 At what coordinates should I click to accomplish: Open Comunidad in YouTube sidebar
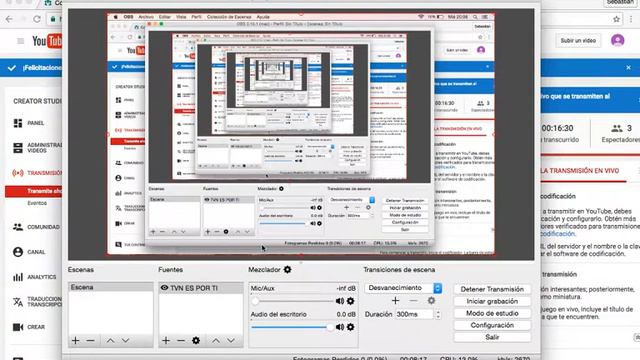tap(36, 227)
